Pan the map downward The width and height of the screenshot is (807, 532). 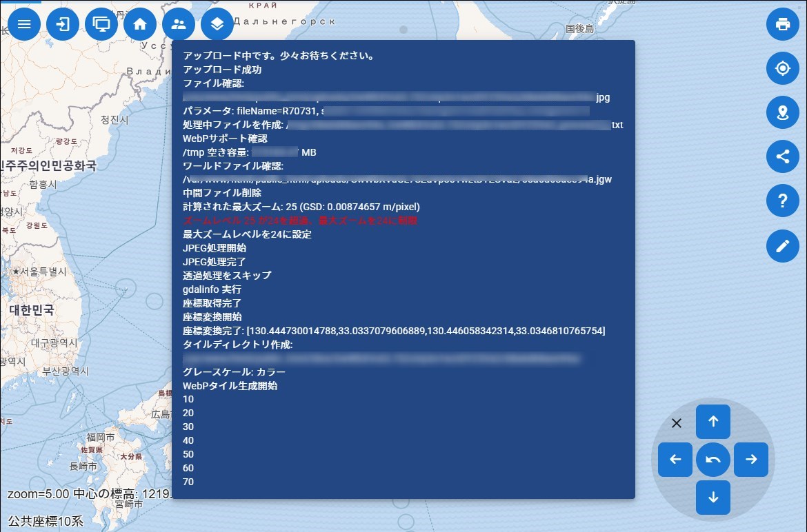point(713,498)
